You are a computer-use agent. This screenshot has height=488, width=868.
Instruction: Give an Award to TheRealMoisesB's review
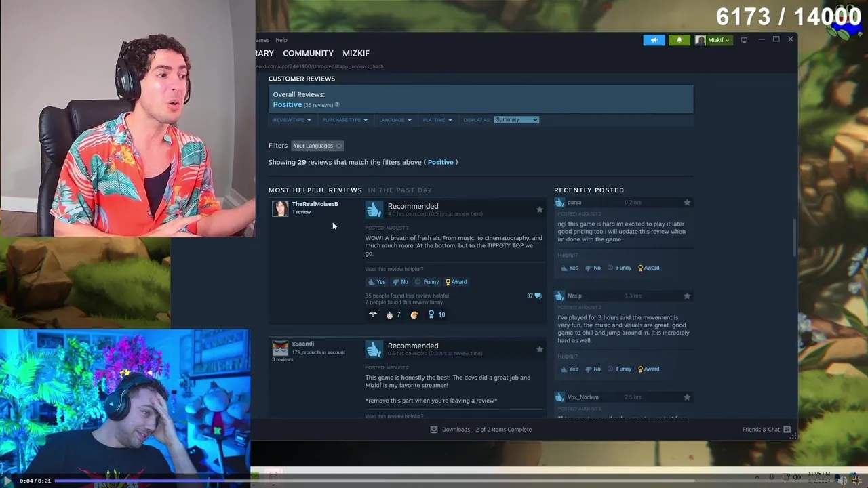pyautogui.click(x=456, y=282)
